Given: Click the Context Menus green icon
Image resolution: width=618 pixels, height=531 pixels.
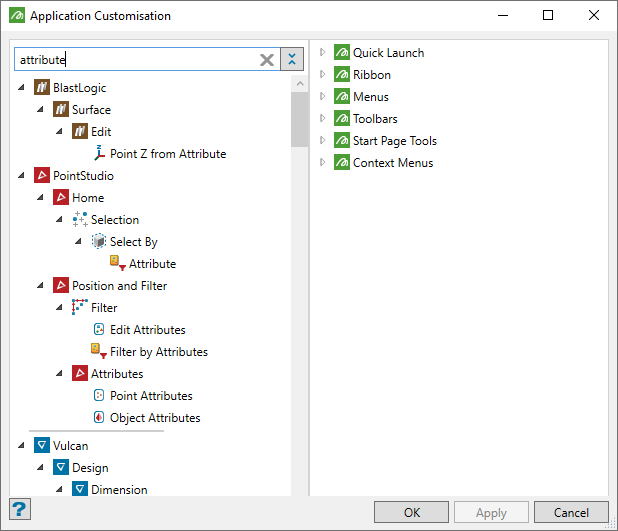Looking at the screenshot, I should [342, 162].
